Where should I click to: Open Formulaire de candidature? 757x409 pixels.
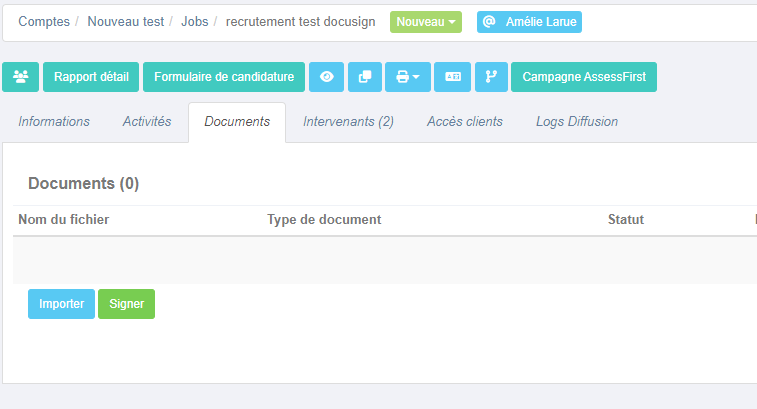(224, 77)
